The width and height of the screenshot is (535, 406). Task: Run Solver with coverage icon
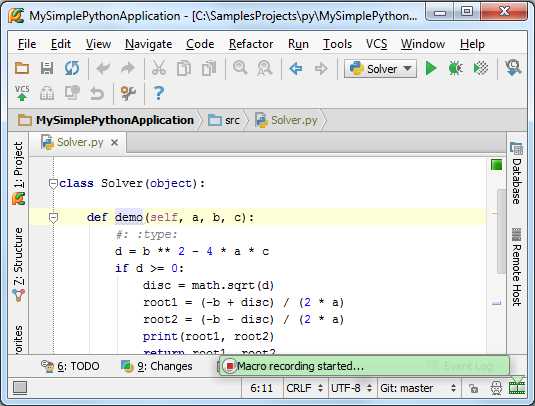tap(481, 69)
